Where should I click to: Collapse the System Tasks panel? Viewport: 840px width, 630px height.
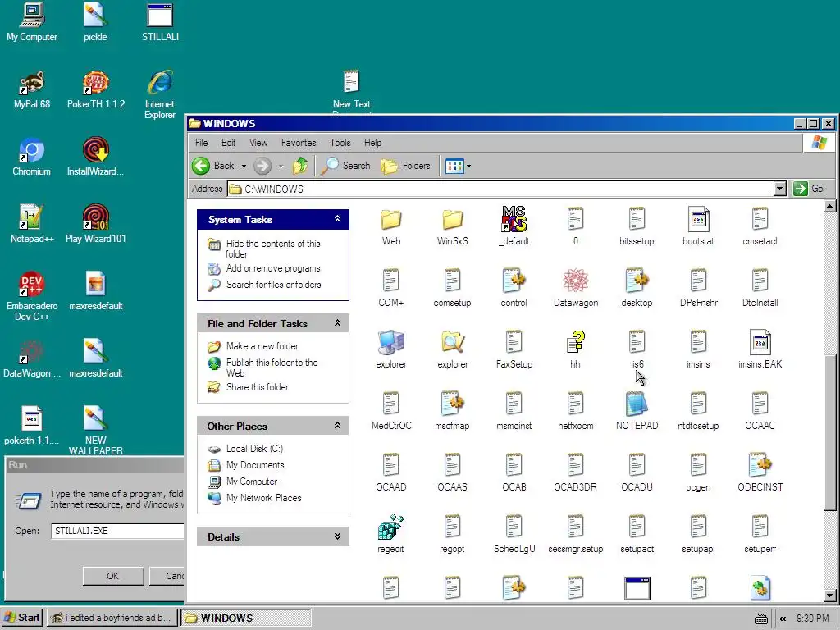[337, 219]
